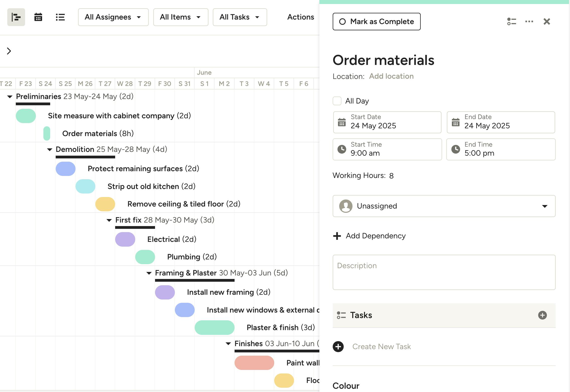570x392 pixels.
Task: Open the All Assignees dropdown
Action: click(x=113, y=17)
